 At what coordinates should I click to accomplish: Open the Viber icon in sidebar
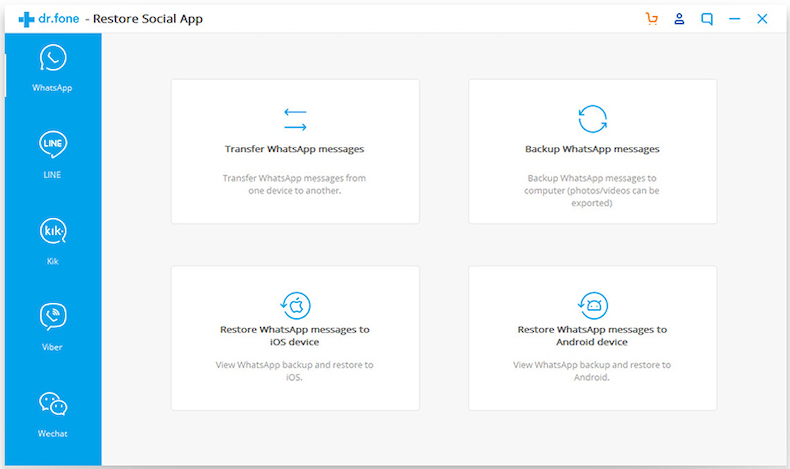tap(52, 318)
